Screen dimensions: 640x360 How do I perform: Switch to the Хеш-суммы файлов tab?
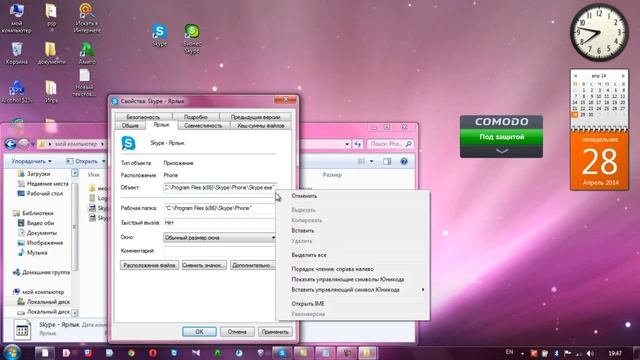261,126
